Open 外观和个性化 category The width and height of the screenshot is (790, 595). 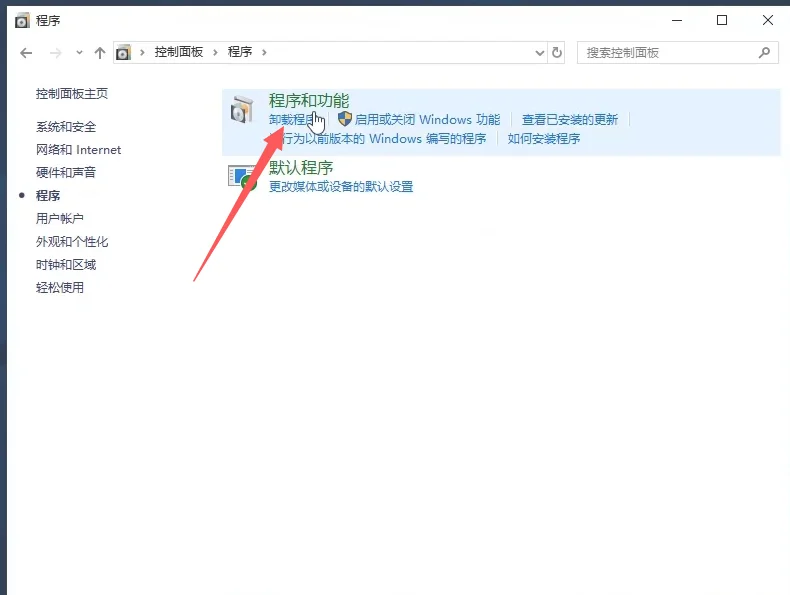pos(72,242)
